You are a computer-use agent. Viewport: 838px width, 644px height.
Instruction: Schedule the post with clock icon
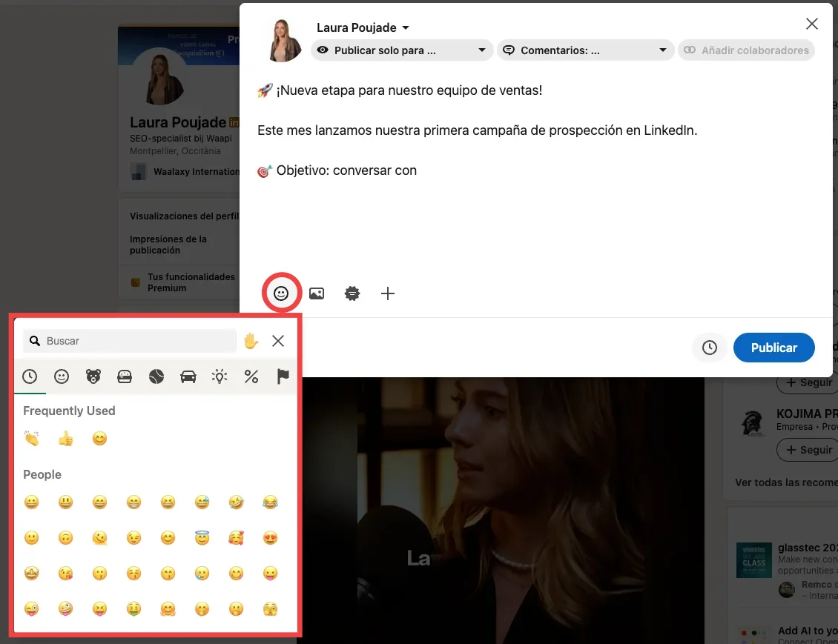(709, 348)
